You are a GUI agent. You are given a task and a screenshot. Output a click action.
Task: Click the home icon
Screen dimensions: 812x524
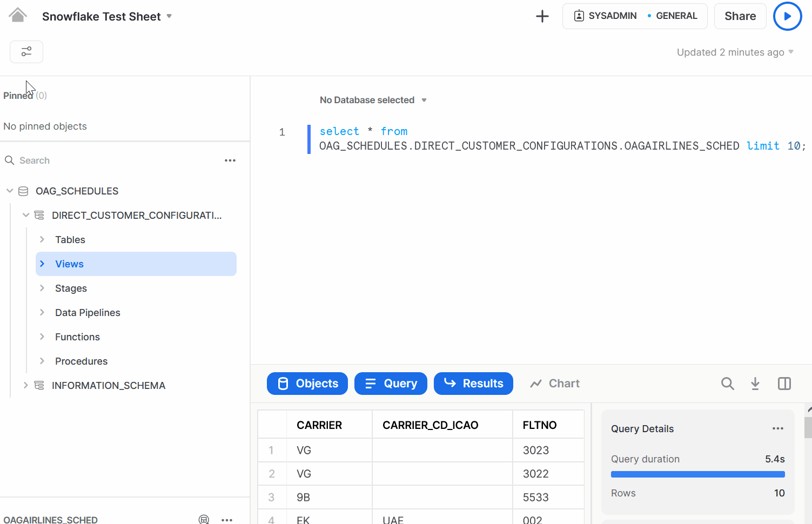click(18, 16)
